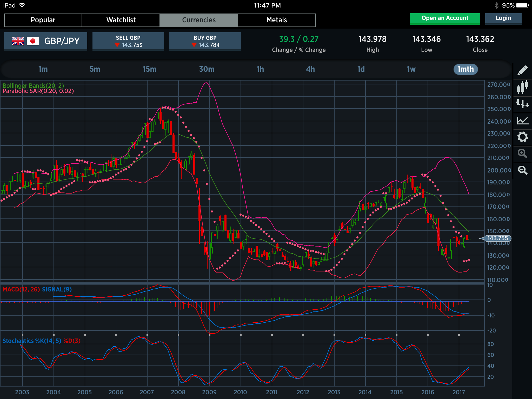Zoom in on the chart
The width and height of the screenshot is (532, 399).
[x=522, y=154]
